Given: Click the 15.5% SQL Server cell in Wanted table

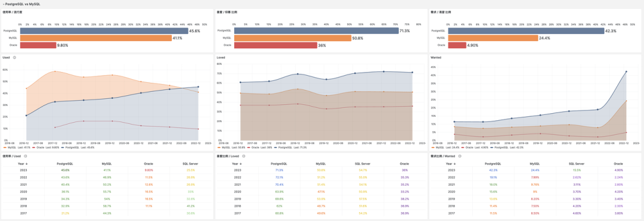Looking at the screenshot, I should 577,170.
